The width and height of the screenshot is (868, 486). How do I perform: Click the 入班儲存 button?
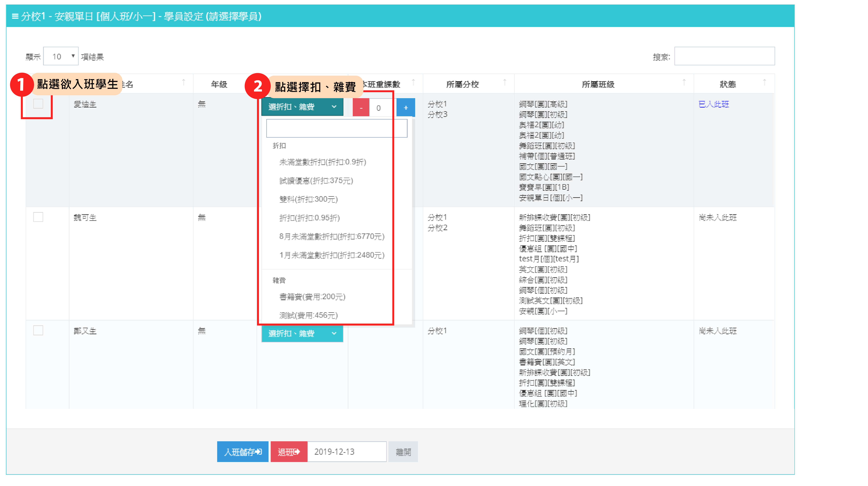click(x=243, y=452)
